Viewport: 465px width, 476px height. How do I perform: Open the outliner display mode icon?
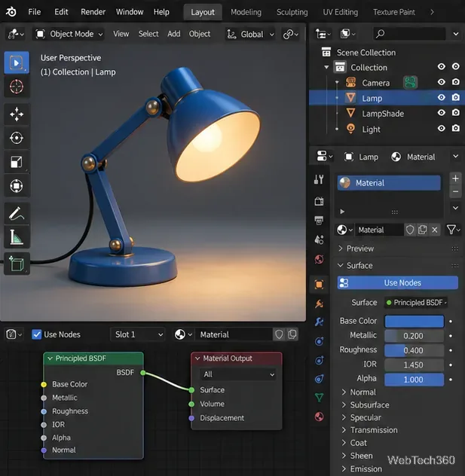(x=348, y=34)
